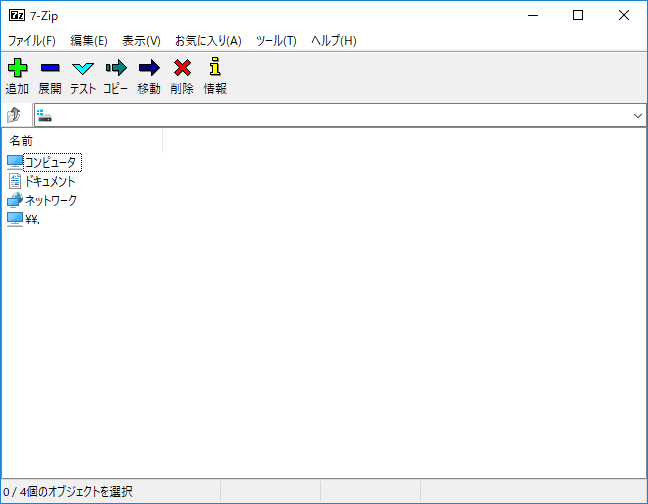Sort by the 名前 column header
Viewport: 648px width, 504px height.
tap(82, 141)
